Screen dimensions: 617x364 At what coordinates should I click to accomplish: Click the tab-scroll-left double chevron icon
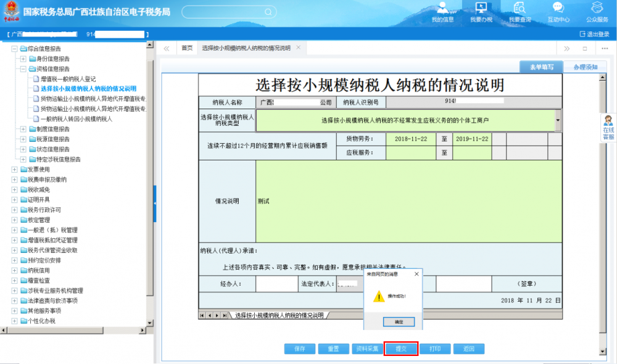coord(167,48)
